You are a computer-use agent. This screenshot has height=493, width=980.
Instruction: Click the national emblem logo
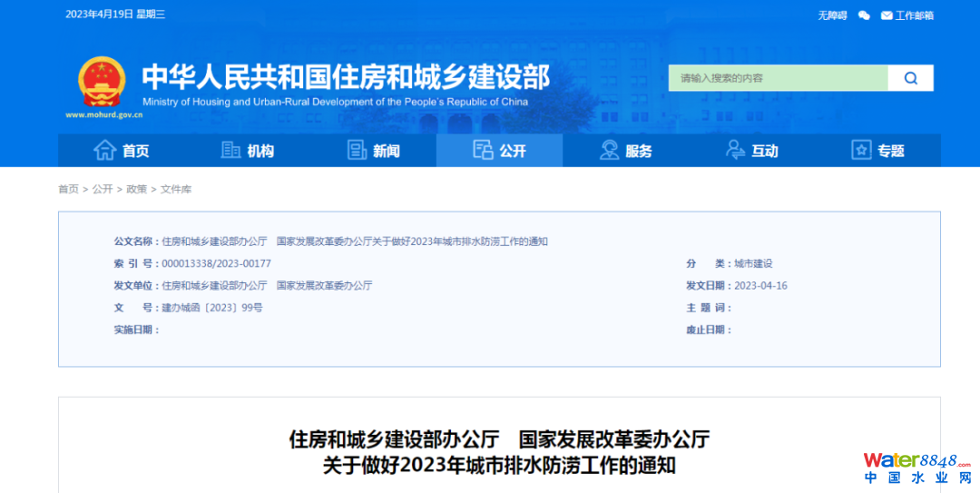(102, 83)
